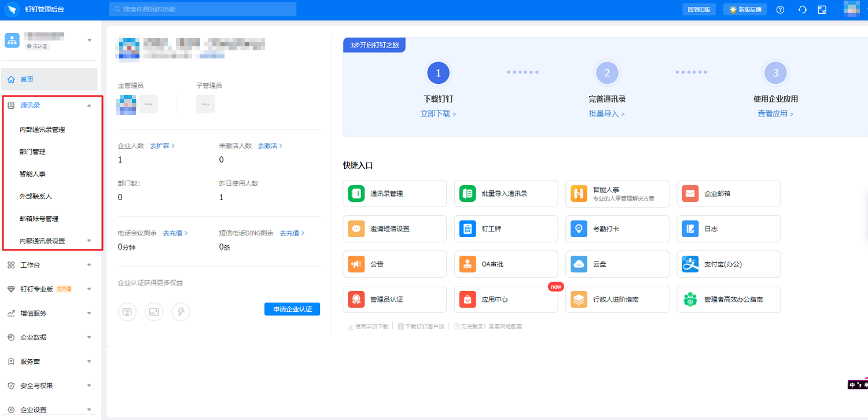Open 智能人事 orange shortcut icon
Screen dimensions: 868x420
tap(579, 193)
